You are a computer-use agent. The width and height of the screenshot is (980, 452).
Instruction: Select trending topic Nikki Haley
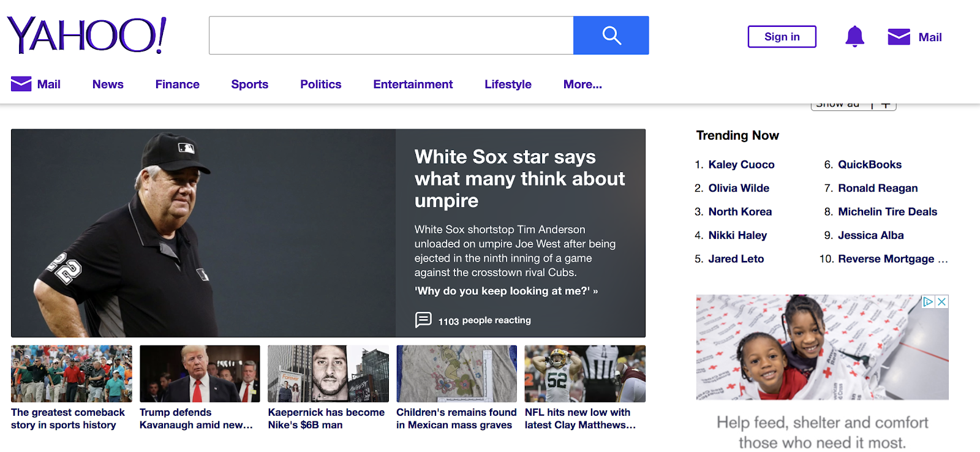(x=737, y=235)
